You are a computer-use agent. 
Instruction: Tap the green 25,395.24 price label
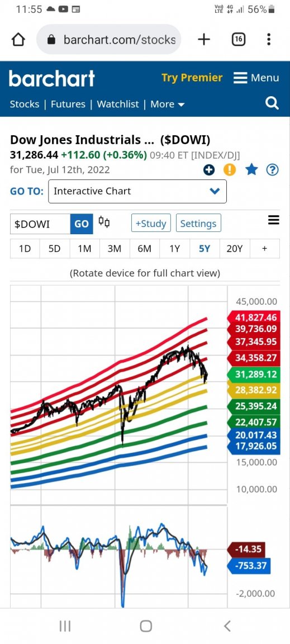pyautogui.click(x=254, y=406)
